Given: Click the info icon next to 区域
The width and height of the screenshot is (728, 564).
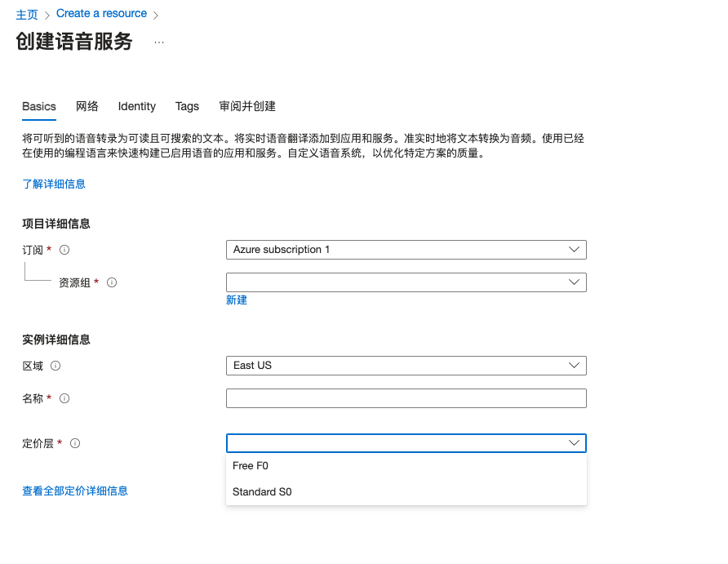Looking at the screenshot, I should tap(54, 366).
